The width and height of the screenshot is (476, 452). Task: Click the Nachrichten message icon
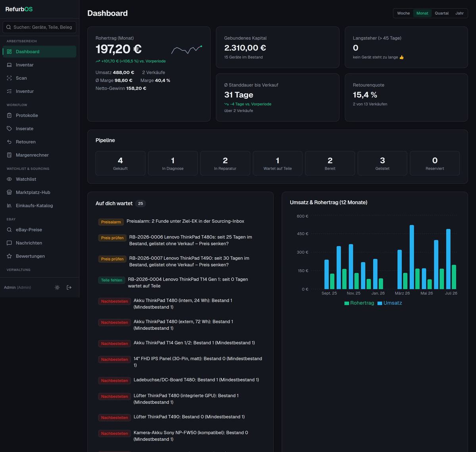(10, 243)
